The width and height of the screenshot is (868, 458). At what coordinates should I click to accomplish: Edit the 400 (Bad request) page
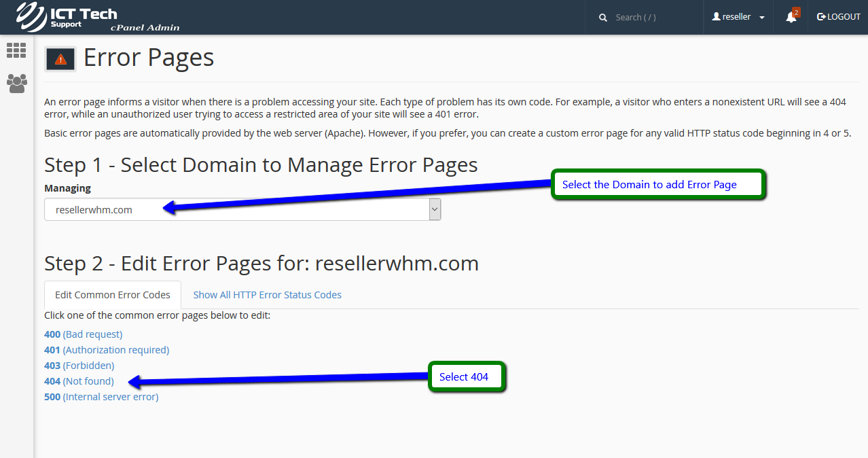coord(83,334)
